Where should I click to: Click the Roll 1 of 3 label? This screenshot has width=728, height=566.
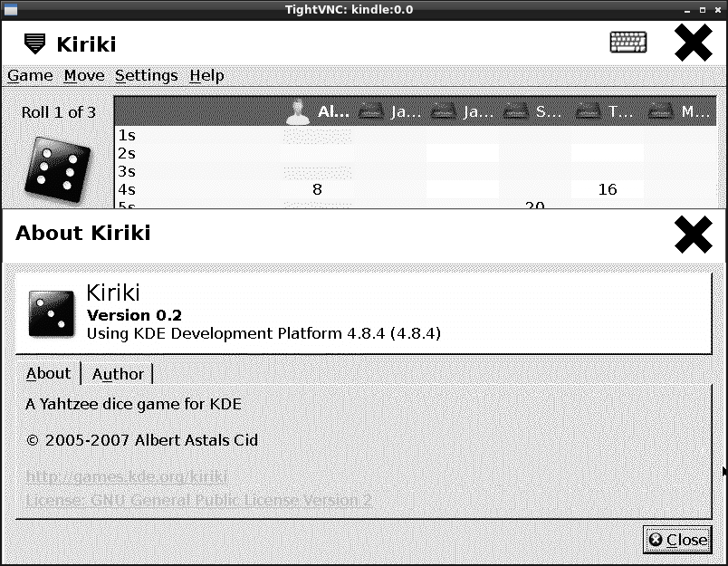click(x=59, y=112)
